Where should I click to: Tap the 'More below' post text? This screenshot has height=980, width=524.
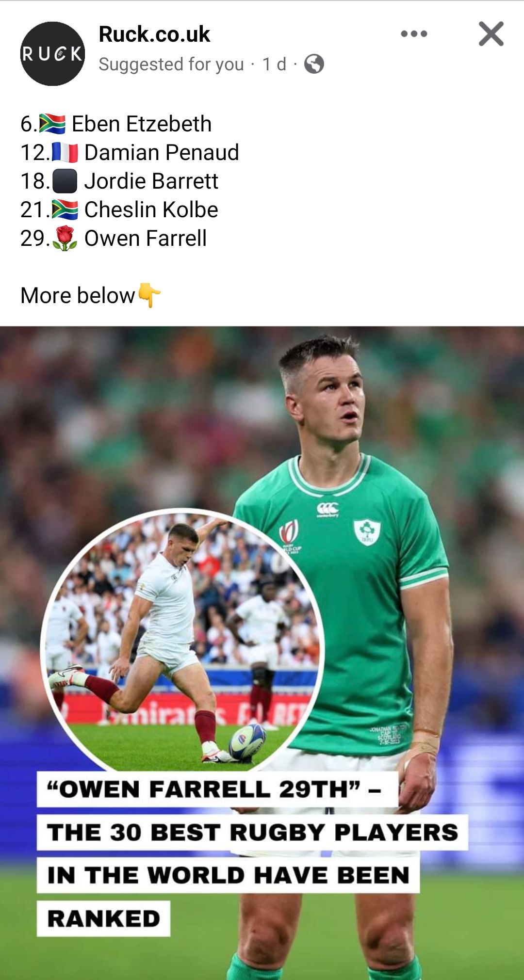[x=78, y=295]
